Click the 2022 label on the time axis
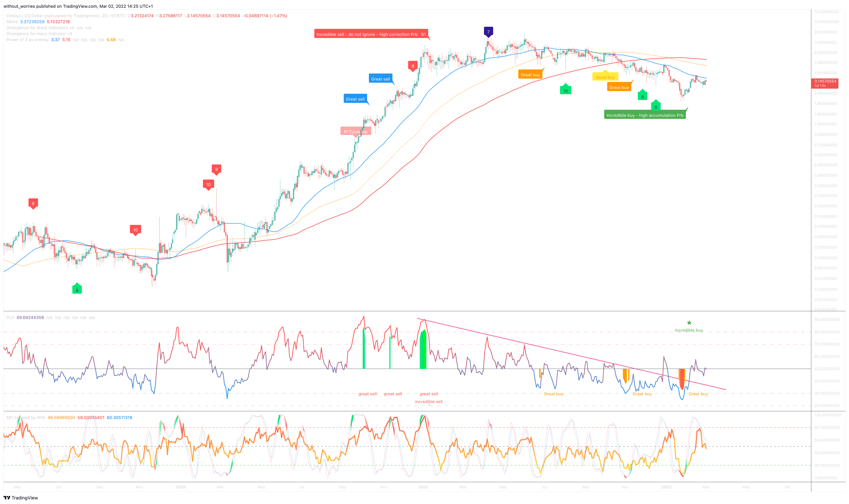This screenshot has height=504, width=849. click(666, 487)
